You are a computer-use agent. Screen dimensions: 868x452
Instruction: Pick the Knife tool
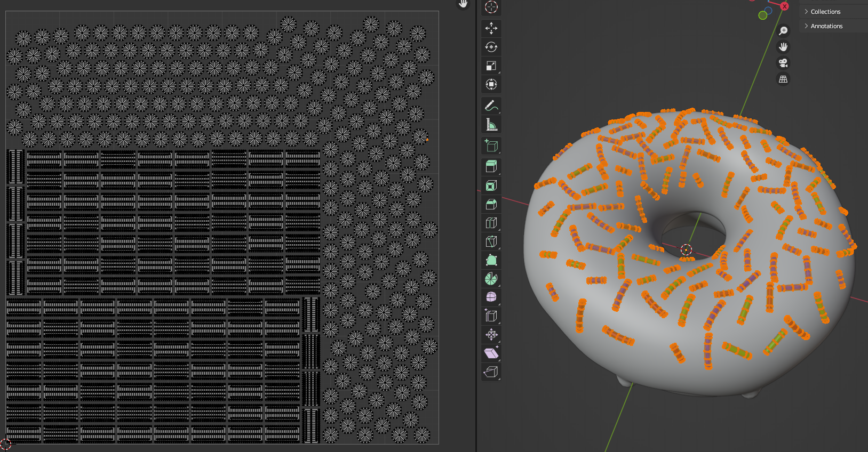[x=491, y=241]
